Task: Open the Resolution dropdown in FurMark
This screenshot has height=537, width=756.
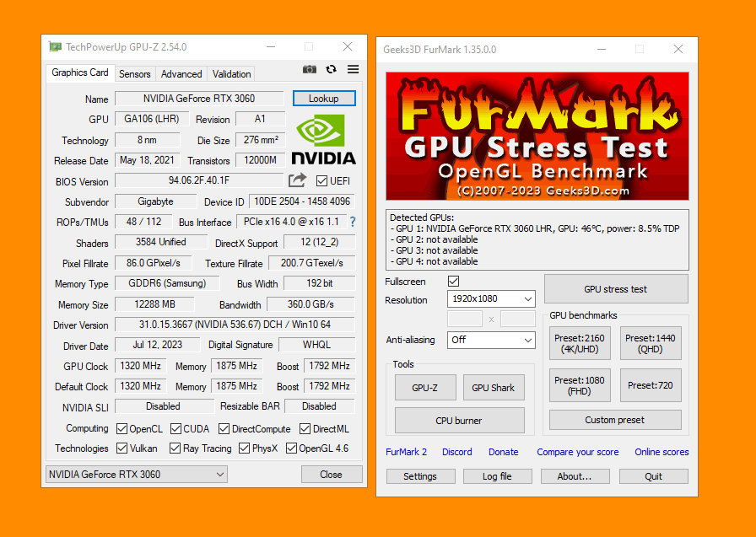Action: (x=491, y=298)
